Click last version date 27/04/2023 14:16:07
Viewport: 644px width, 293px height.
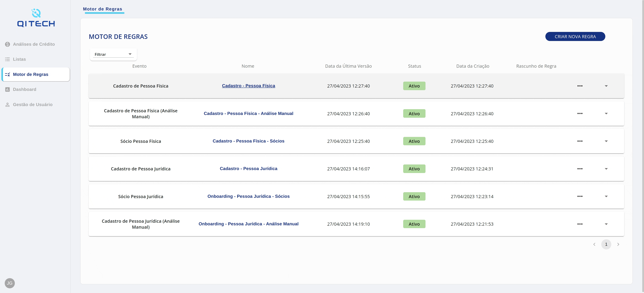(348, 169)
